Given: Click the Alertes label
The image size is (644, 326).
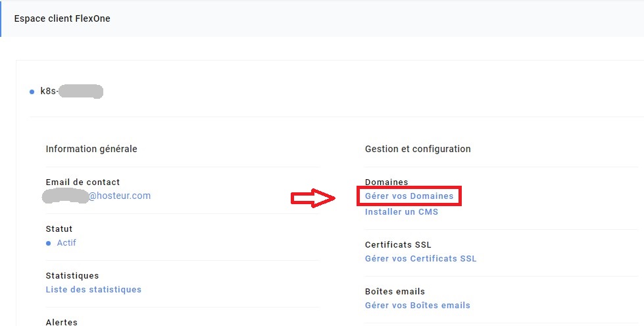Looking at the screenshot, I should (x=62, y=322).
